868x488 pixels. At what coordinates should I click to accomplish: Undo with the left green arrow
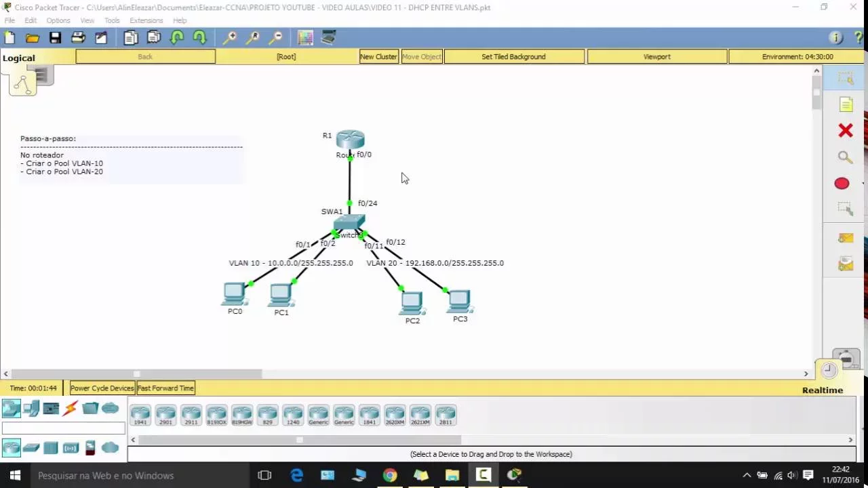click(x=177, y=38)
